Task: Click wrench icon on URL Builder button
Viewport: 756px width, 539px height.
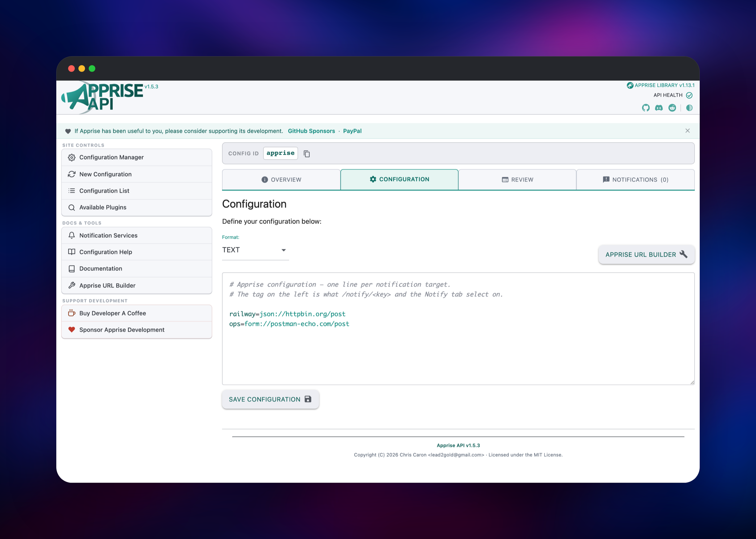Action: click(684, 254)
